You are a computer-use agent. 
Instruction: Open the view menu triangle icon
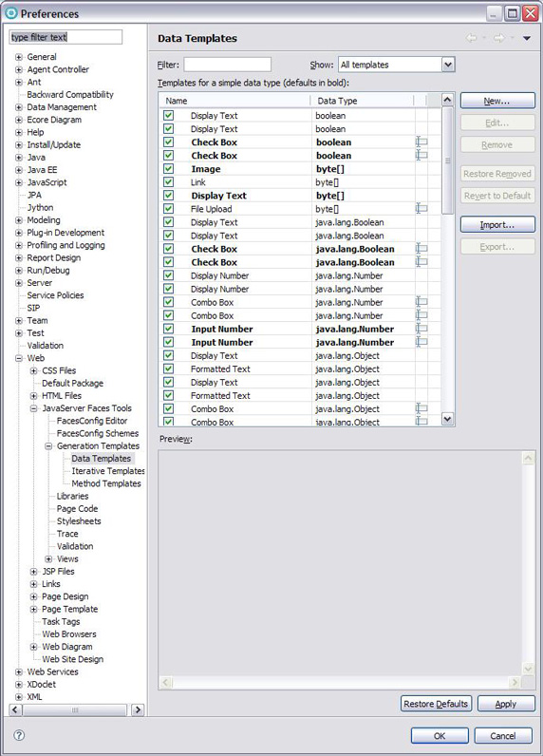[x=527, y=38]
